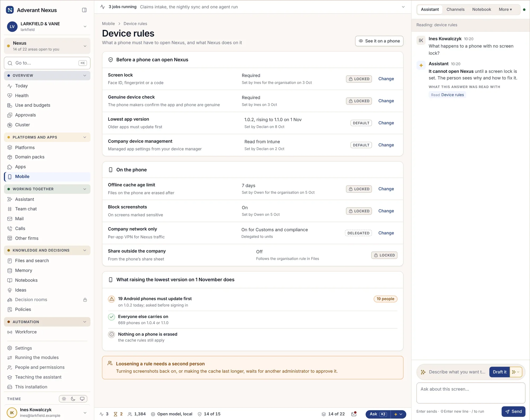
Task: Open the Ideas page
Action: tap(21, 290)
